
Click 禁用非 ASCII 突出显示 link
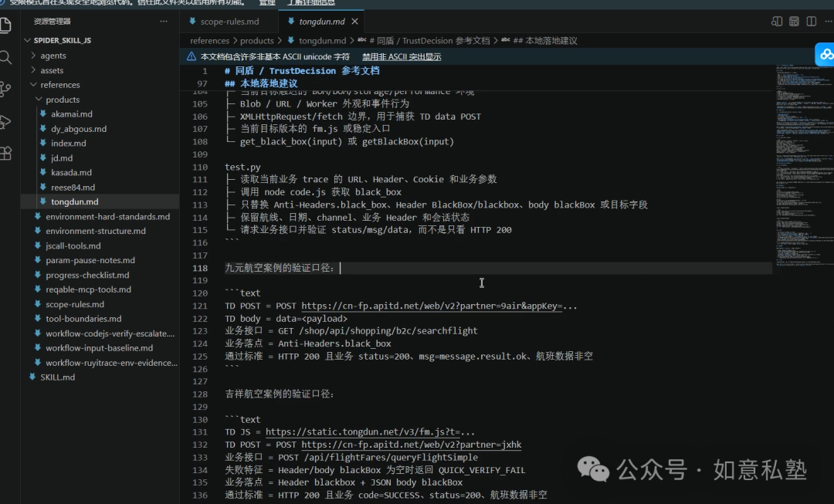pyautogui.click(x=402, y=56)
